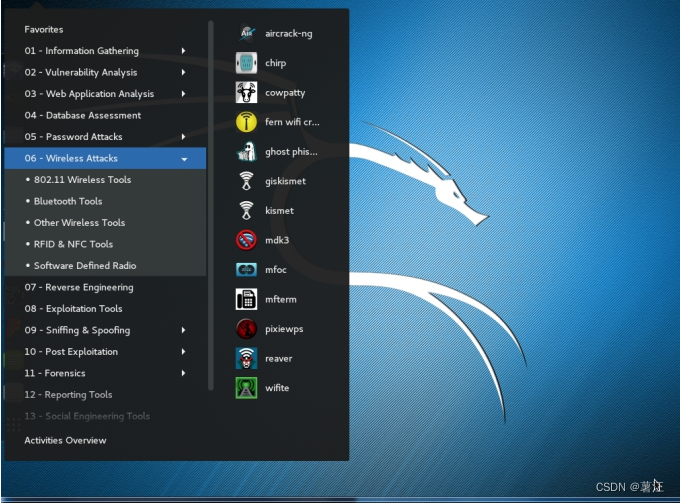The image size is (680, 503).
Task: Click '09 - Sniffing & Spoofing' text
Action: pyautogui.click(x=77, y=330)
